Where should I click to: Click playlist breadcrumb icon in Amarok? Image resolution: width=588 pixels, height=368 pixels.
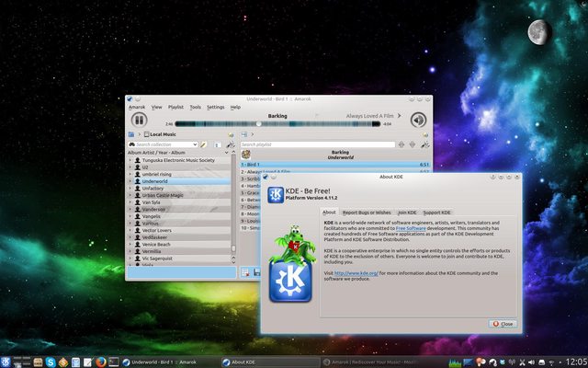(x=244, y=134)
